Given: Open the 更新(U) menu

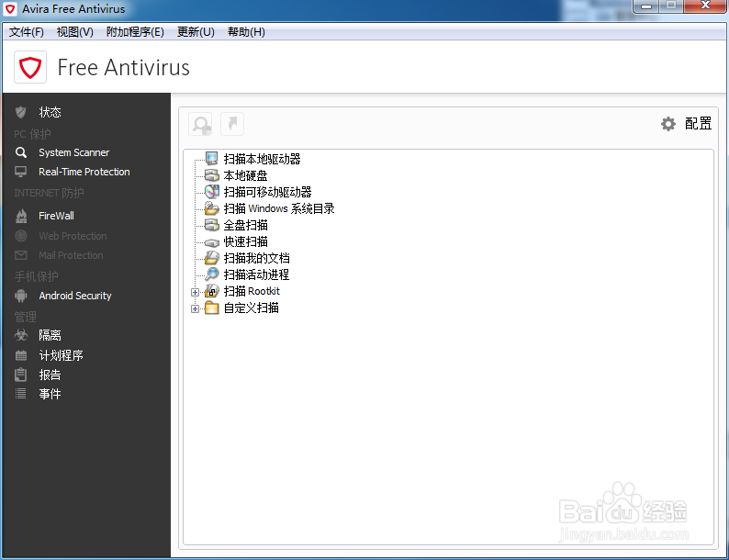Looking at the screenshot, I should (196, 32).
